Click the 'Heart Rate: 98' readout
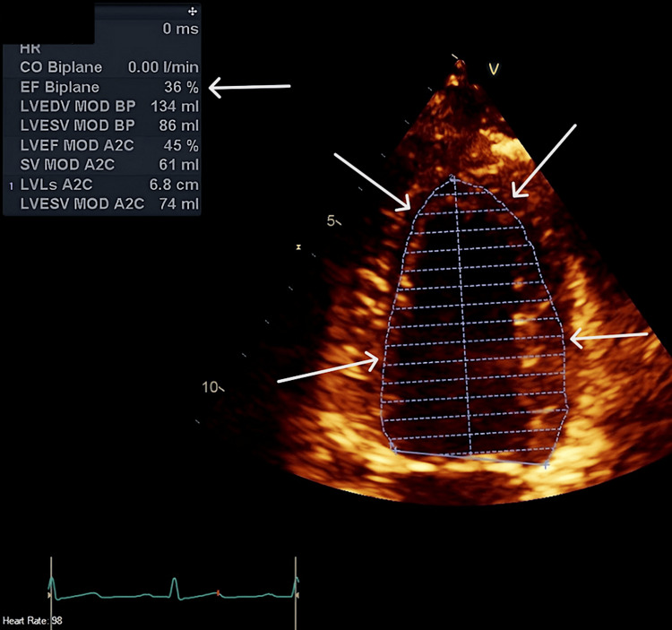Screen dimensions: 672x630 click(32, 620)
